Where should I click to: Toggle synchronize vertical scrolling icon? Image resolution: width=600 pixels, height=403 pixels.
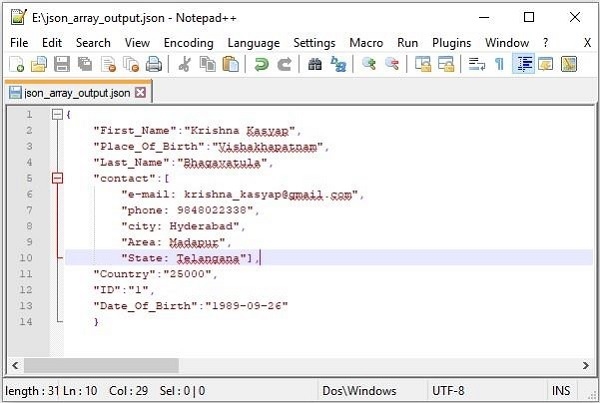coord(423,64)
